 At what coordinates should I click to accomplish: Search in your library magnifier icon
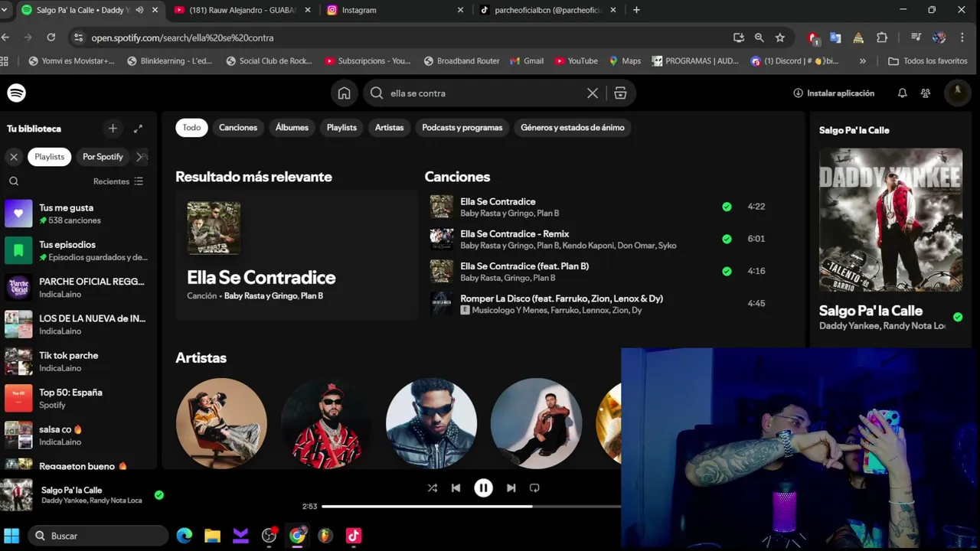coord(14,181)
